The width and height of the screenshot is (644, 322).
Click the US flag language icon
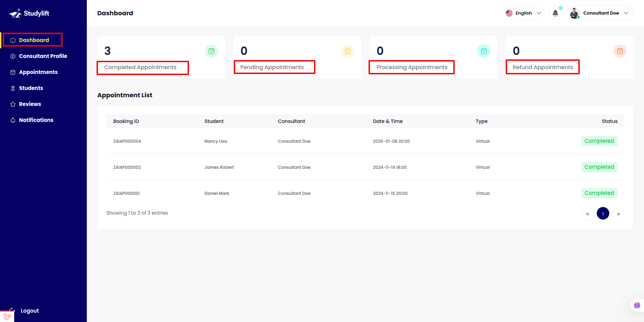pyautogui.click(x=509, y=13)
